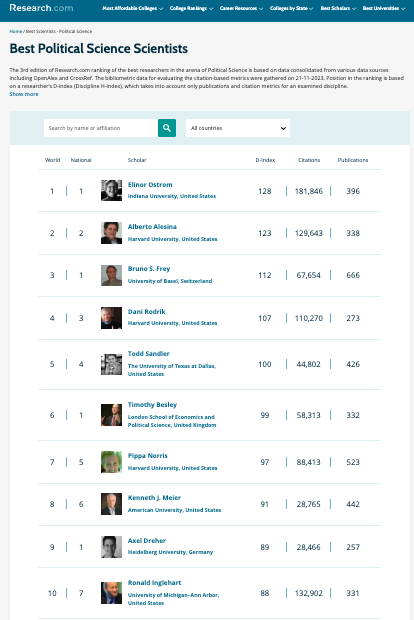Select citations value 181,846
The image size is (414, 620).
(309, 191)
